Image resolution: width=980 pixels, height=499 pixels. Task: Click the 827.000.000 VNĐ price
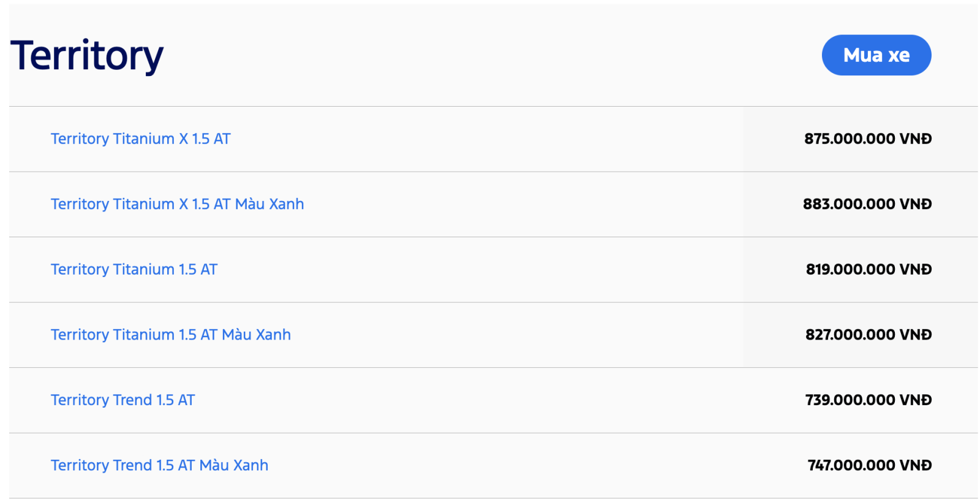868,335
